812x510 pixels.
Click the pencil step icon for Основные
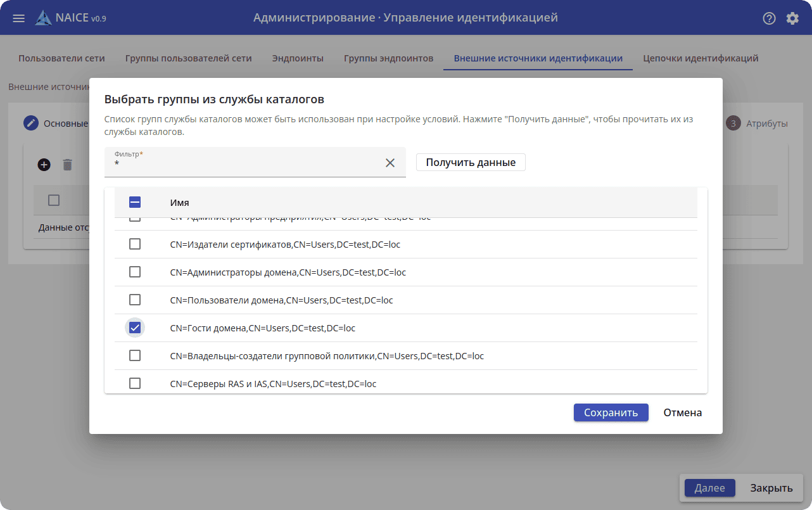tap(31, 124)
